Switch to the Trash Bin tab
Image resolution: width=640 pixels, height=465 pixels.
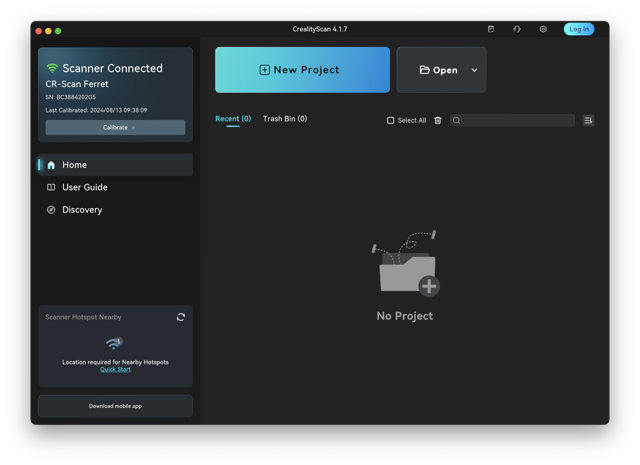coord(285,119)
